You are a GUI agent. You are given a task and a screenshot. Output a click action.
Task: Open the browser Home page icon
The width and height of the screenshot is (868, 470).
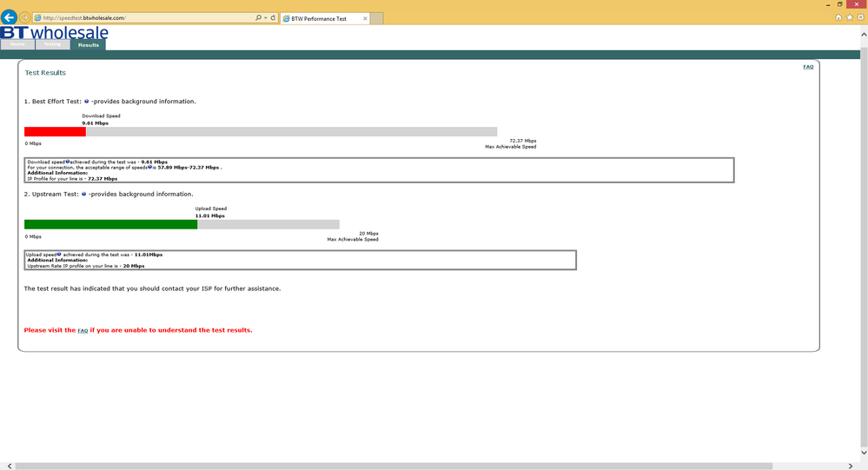click(x=838, y=17)
